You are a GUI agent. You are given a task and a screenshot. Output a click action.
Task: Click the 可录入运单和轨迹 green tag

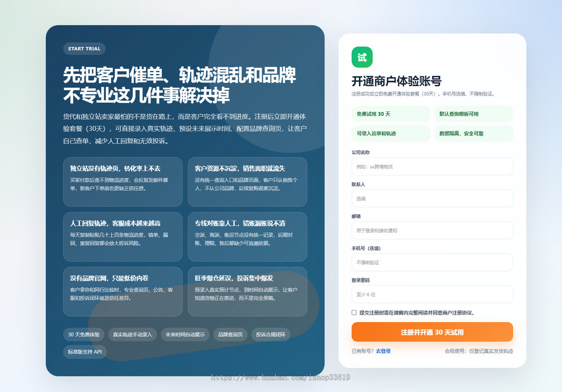pyautogui.click(x=391, y=133)
